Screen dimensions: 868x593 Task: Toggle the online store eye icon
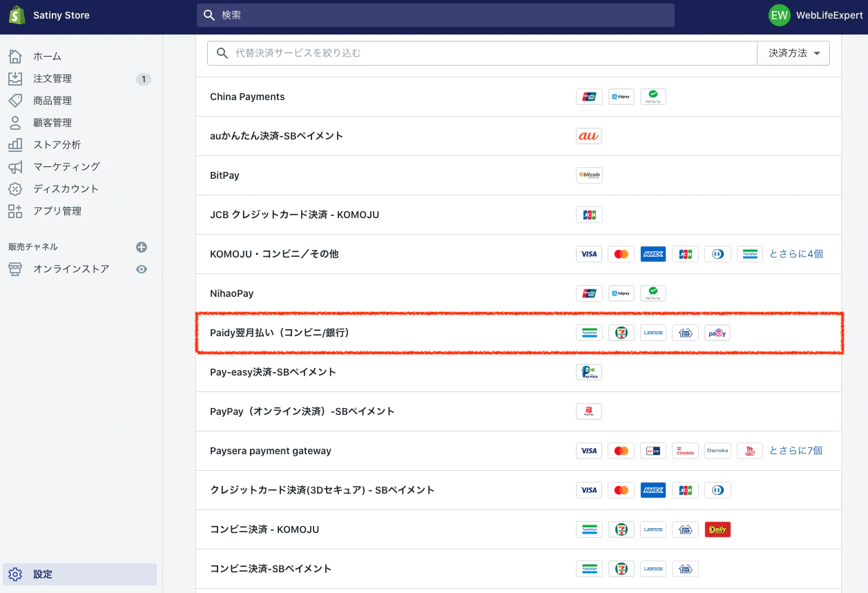(142, 269)
